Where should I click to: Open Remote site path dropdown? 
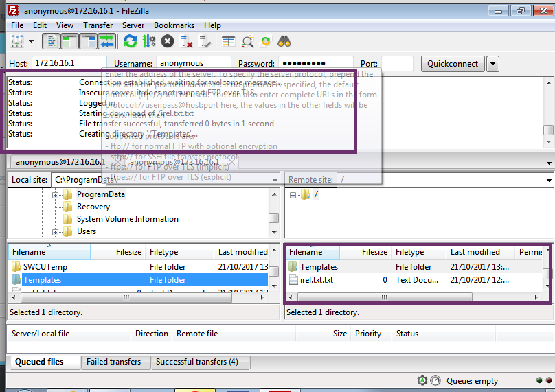pos(549,180)
